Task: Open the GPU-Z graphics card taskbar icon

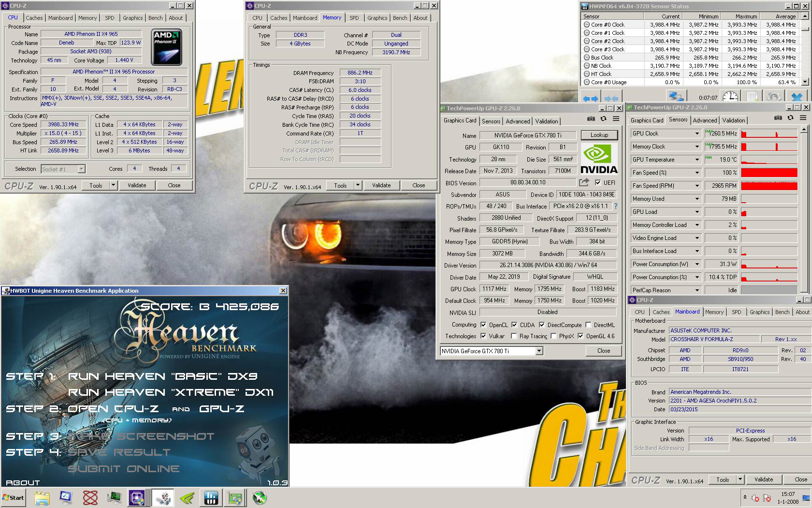Action: [x=235, y=498]
